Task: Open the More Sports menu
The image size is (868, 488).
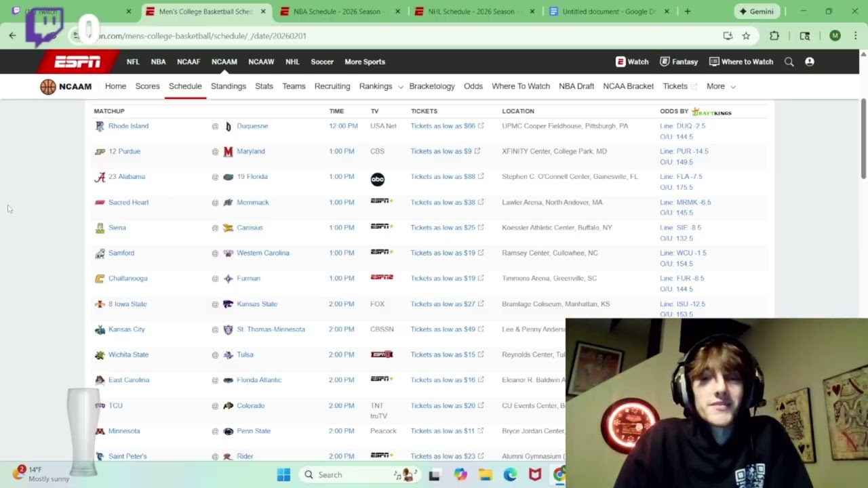Action: [365, 62]
